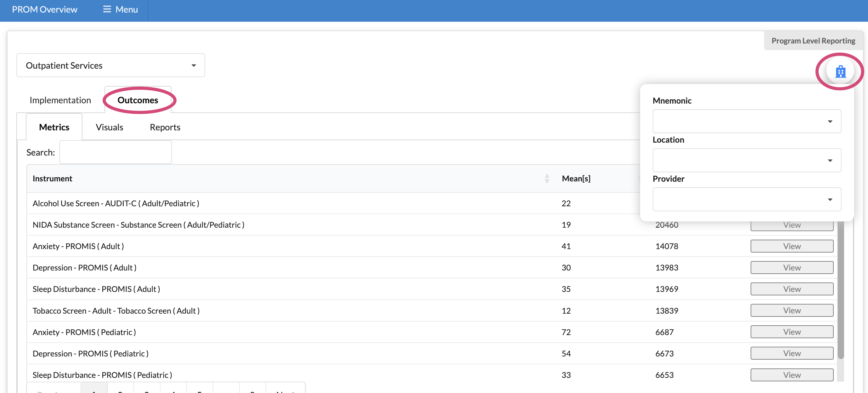
Task: Click View for Anxiety PROMIS Pediatric
Action: (x=792, y=332)
